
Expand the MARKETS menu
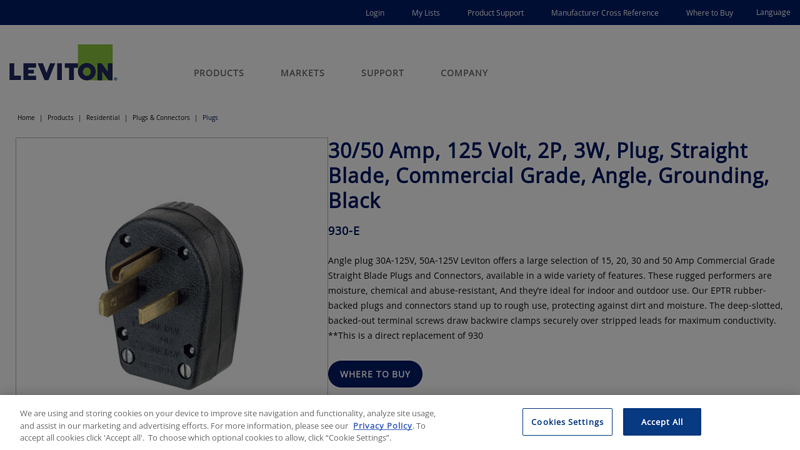(x=302, y=73)
